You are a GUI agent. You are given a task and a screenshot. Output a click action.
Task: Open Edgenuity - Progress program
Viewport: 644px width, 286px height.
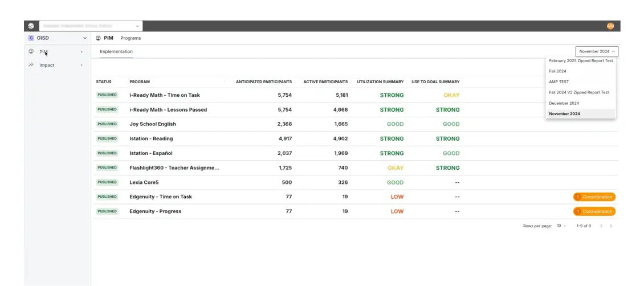point(155,211)
